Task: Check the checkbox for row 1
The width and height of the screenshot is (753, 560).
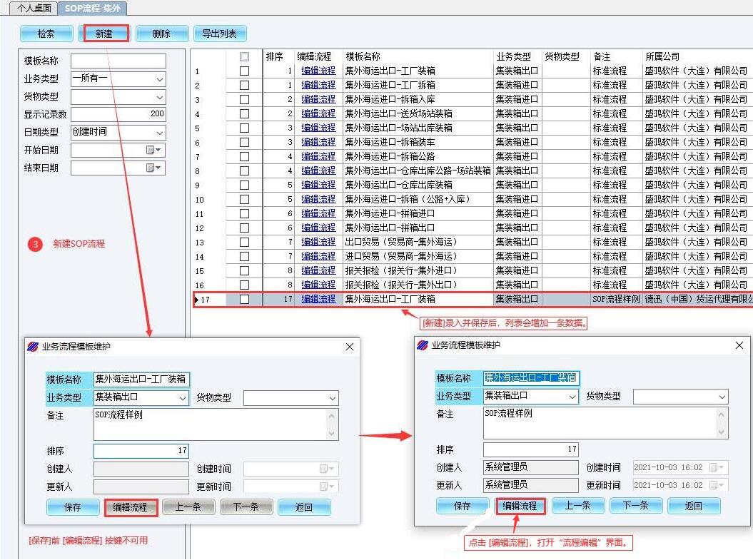Action: 245,71
